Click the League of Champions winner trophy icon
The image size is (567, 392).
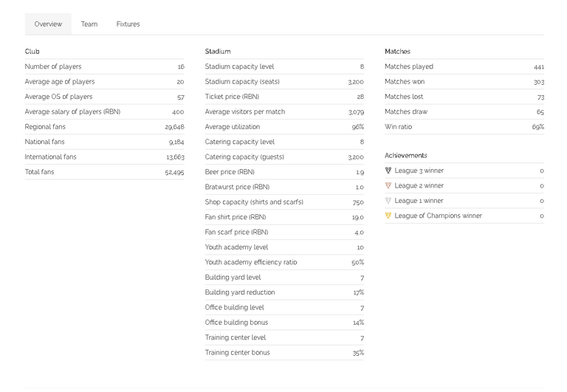(x=388, y=216)
